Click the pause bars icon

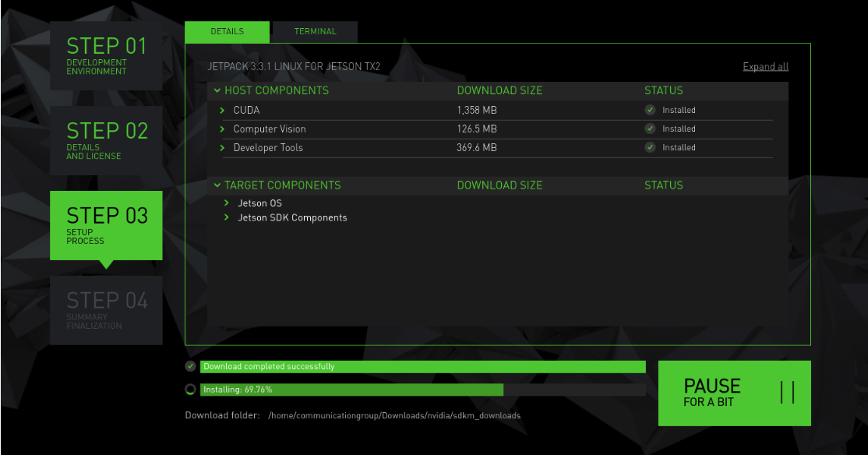pyautogui.click(x=787, y=393)
